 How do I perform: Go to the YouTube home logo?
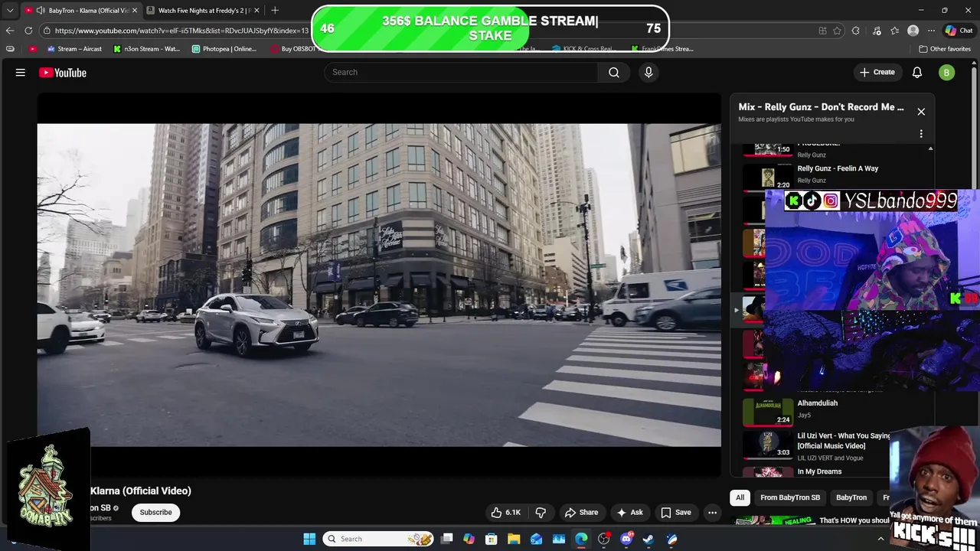click(63, 73)
